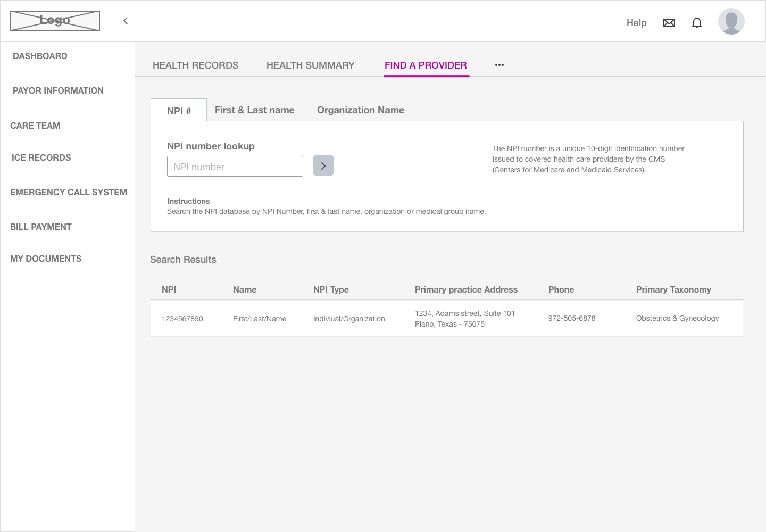The image size is (766, 532).
Task: Select the NPI # search tab
Action: [179, 111]
